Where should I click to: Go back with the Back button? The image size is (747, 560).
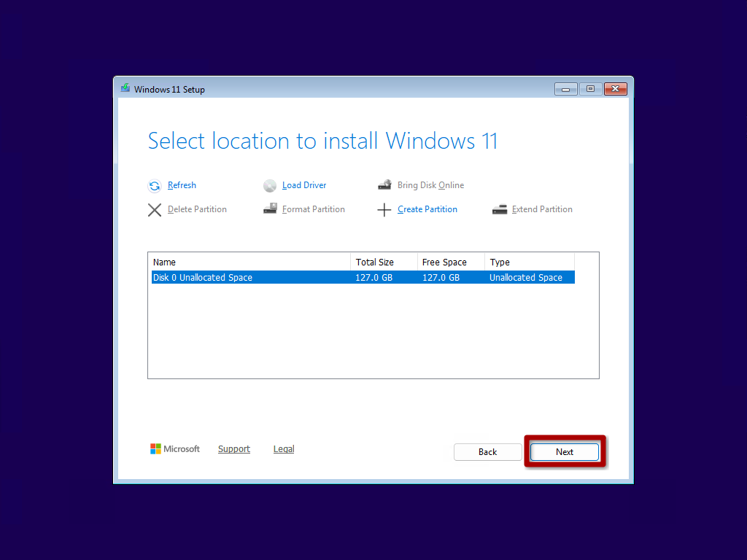pyautogui.click(x=488, y=452)
